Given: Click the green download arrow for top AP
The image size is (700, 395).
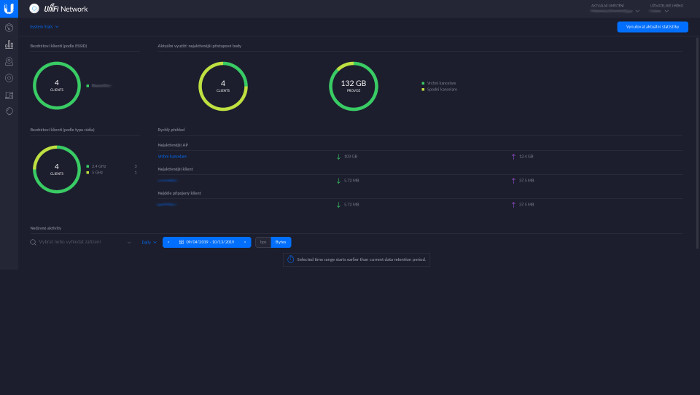Looking at the screenshot, I should point(338,157).
